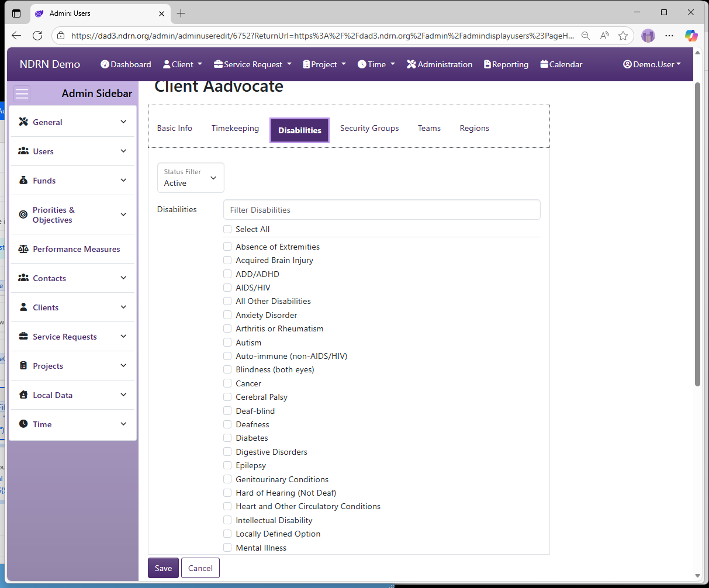Click the hamburger menu icon in Admin Sidebar
The height and width of the screenshot is (588, 709).
point(22,94)
